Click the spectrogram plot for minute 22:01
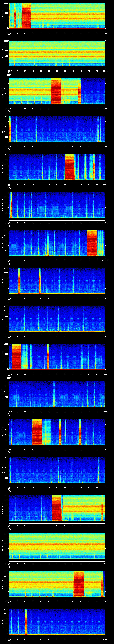This screenshot has width=114, height=644. coord(57,318)
